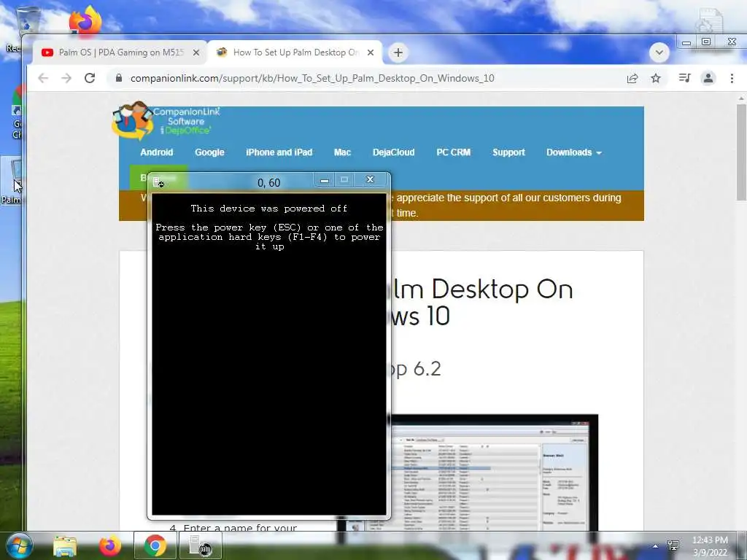Minimize the Palm emulator window
The width and height of the screenshot is (747, 560).
tap(325, 180)
